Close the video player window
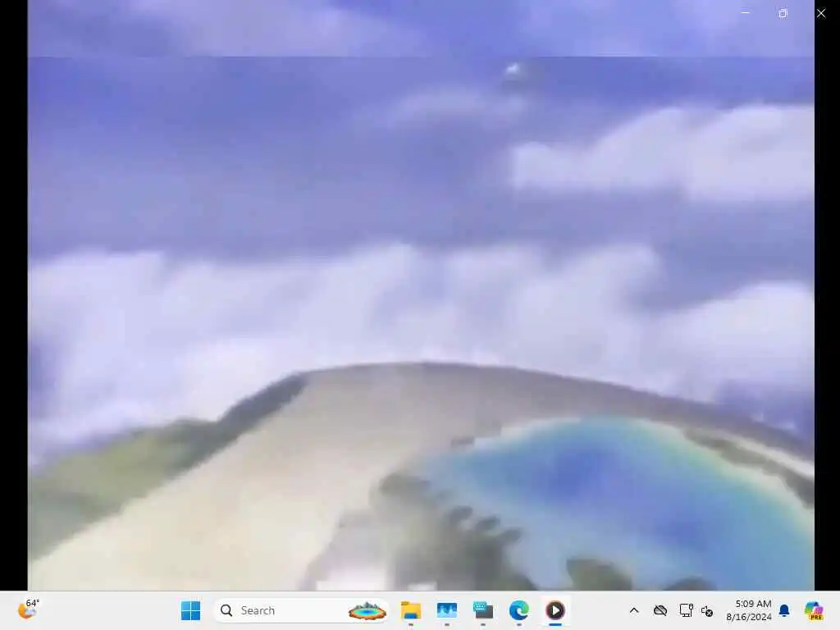The height and width of the screenshot is (630, 840). pos(821,13)
